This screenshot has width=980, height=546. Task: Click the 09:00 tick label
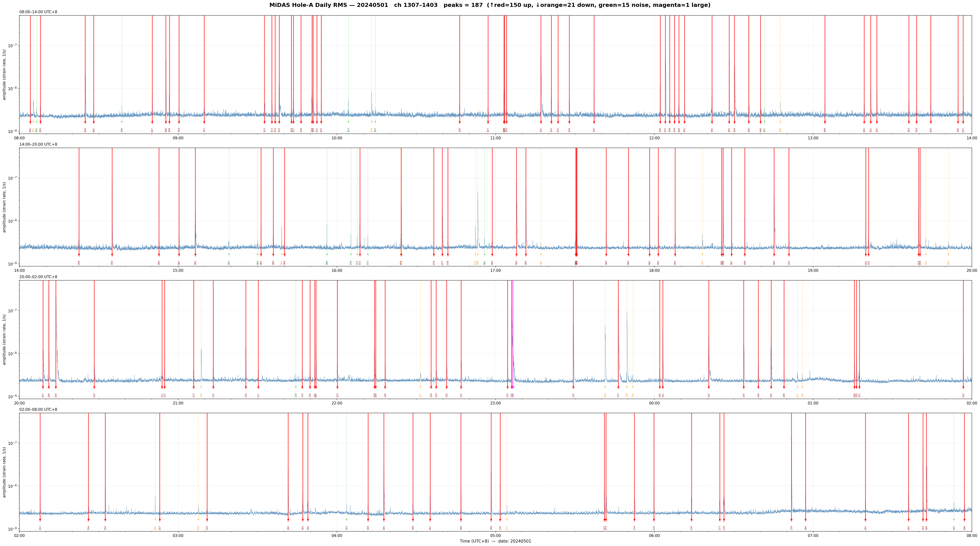178,138
